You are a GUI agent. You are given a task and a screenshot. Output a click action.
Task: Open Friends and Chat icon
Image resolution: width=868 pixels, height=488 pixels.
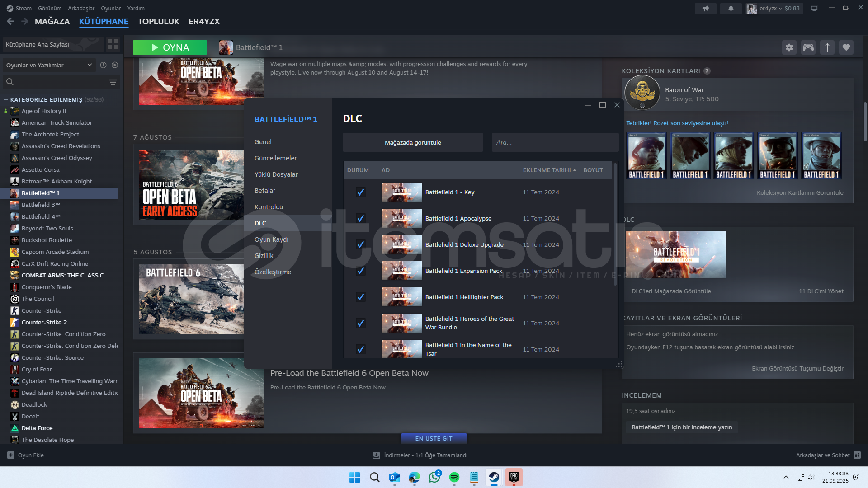click(x=857, y=455)
